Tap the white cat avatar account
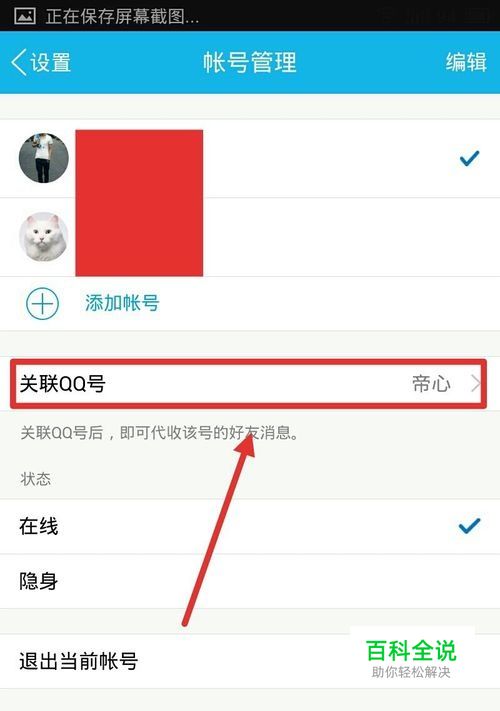The width and height of the screenshot is (500, 711). [x=44, y=237]
